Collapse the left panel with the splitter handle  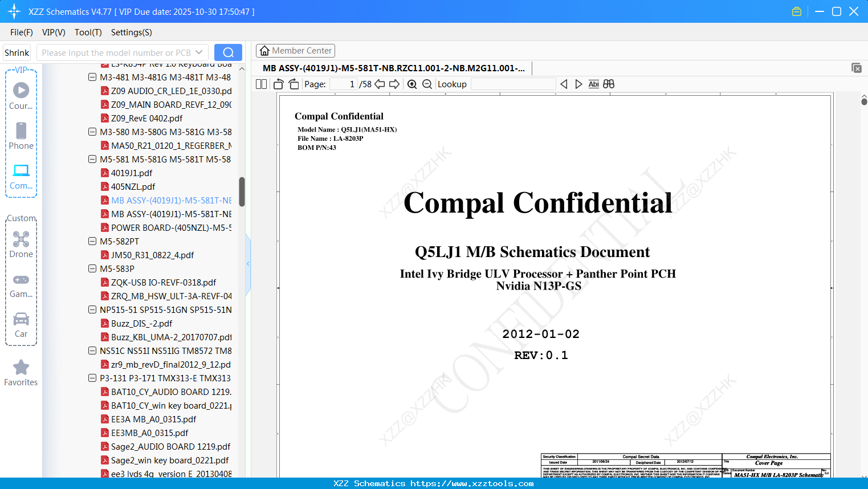click(248, 264)
